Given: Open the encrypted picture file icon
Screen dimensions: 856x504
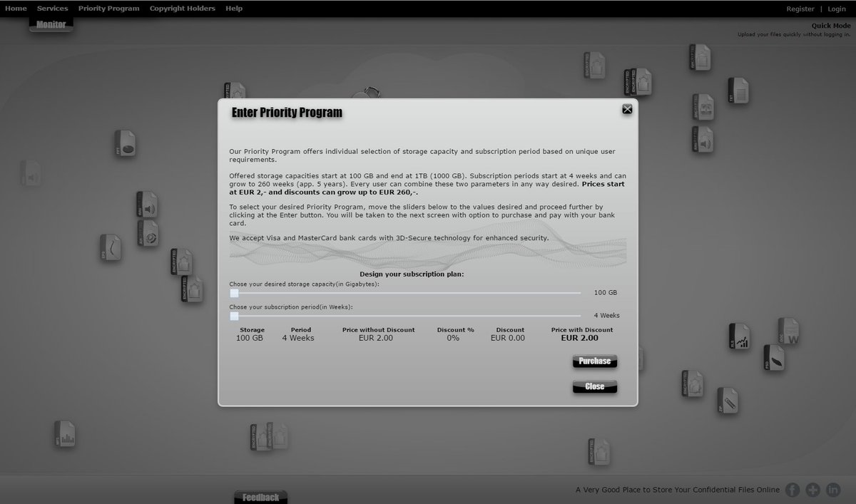Looking at the screenshot, I should (x=703, y=107).
